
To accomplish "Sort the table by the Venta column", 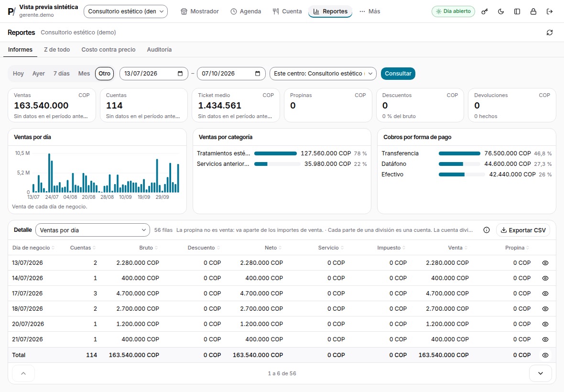I will click(457, 248).
